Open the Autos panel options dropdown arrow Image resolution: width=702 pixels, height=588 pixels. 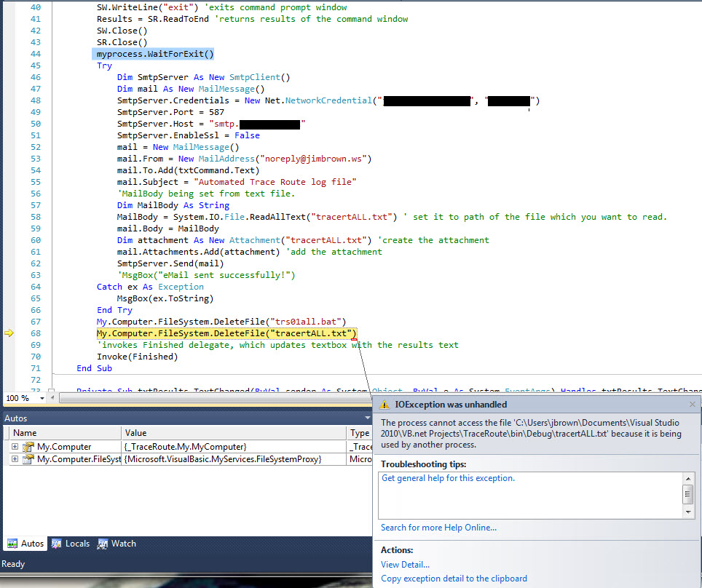[x=368, y=418]
